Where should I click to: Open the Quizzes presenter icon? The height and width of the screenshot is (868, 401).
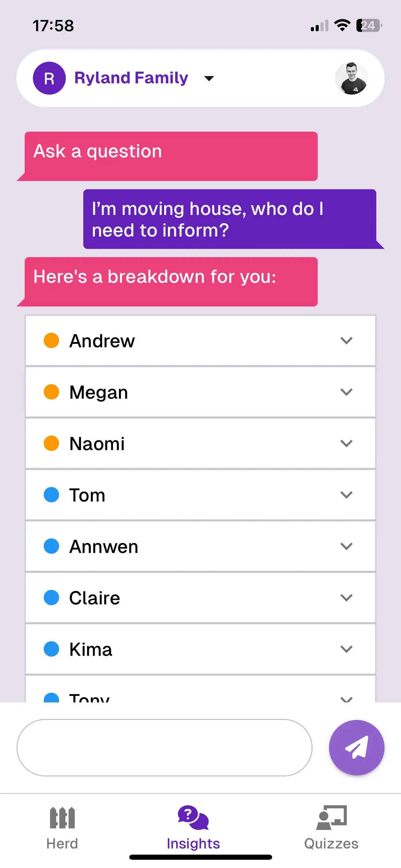pyautogui.click(x=331, y=818)
